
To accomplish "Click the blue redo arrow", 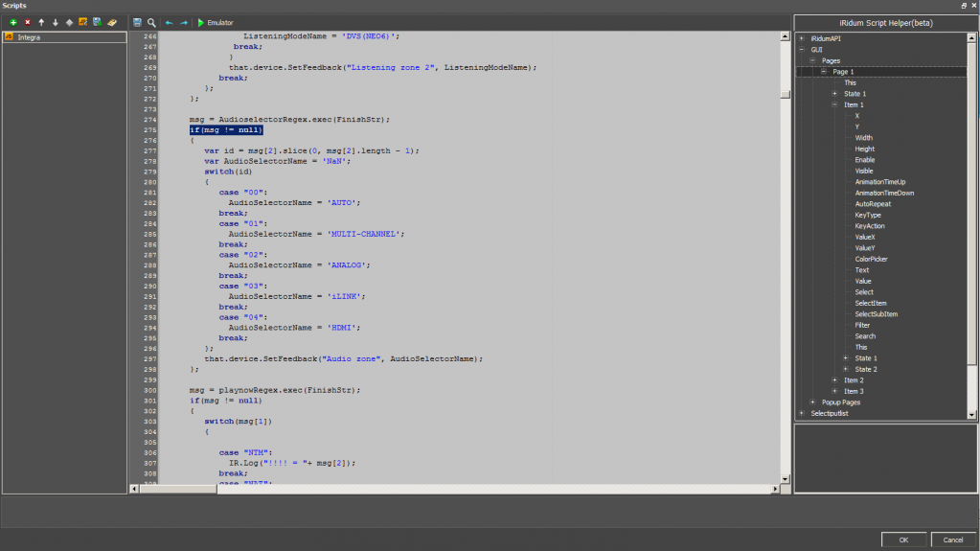I will pos(183,22).
